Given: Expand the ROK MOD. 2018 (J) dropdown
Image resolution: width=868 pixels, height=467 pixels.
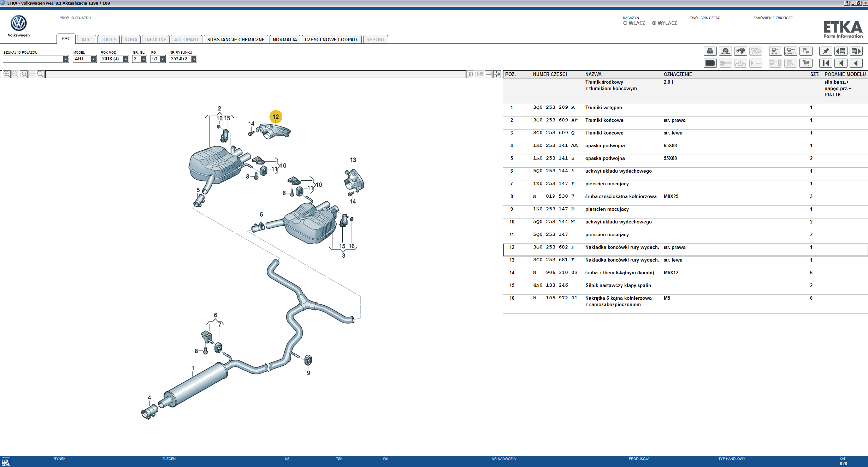Looking at the screenshot, I should click(x=125, y=59).
